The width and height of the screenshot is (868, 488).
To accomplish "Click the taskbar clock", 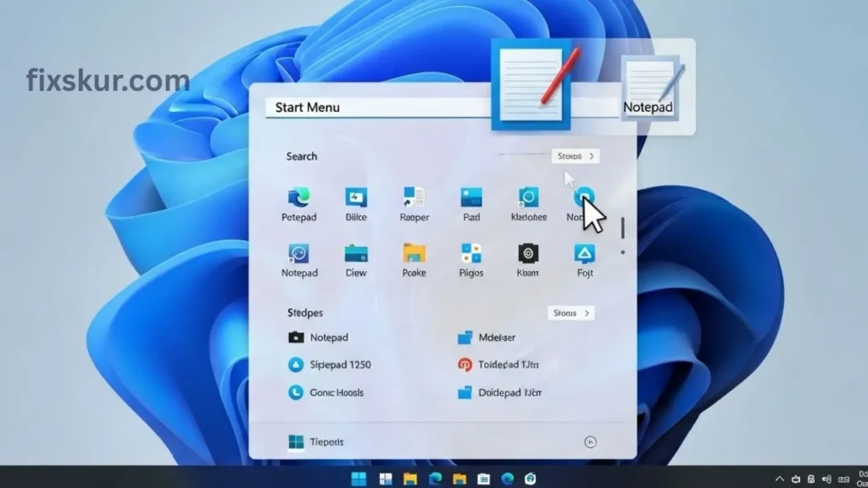I will 862,479.
